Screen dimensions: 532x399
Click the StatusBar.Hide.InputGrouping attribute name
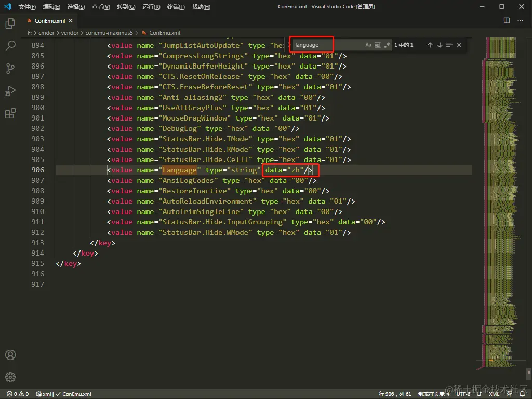click(x=222, y=222)
